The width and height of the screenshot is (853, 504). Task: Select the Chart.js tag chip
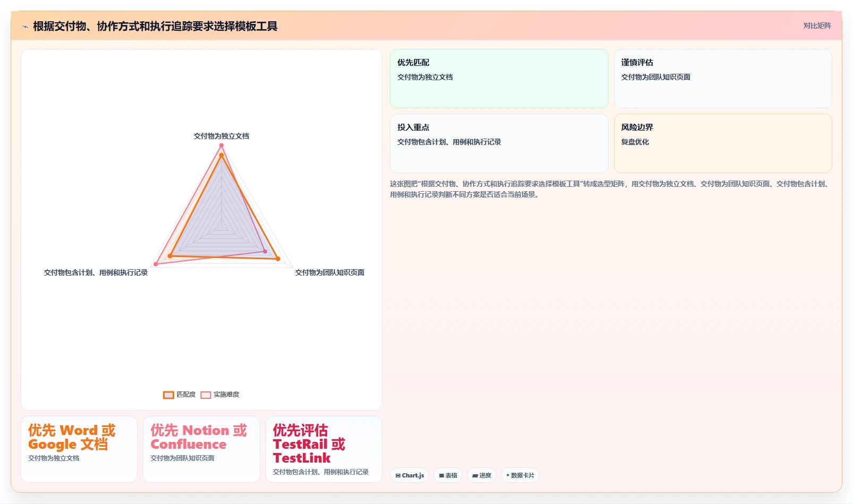click(x=410, y=475)
